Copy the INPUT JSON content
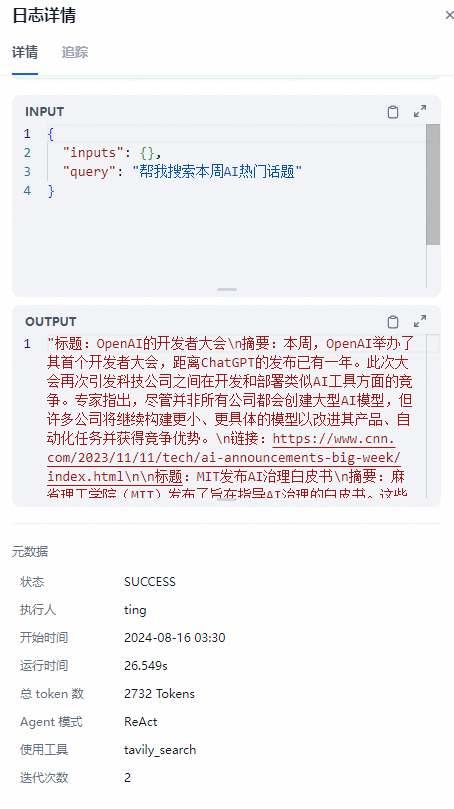This screenshot has height=809, width=454. [x=393, y=112]
